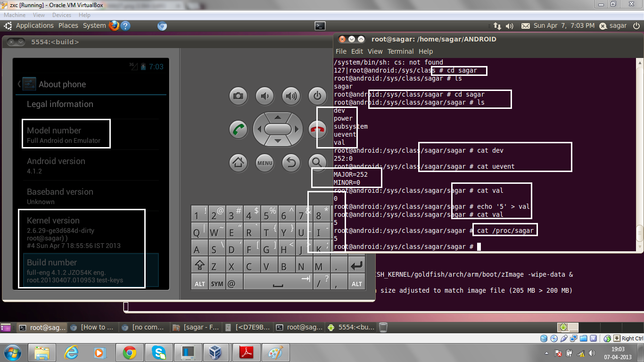Mute audio via the top panel speaker icon

click(509, 25)
